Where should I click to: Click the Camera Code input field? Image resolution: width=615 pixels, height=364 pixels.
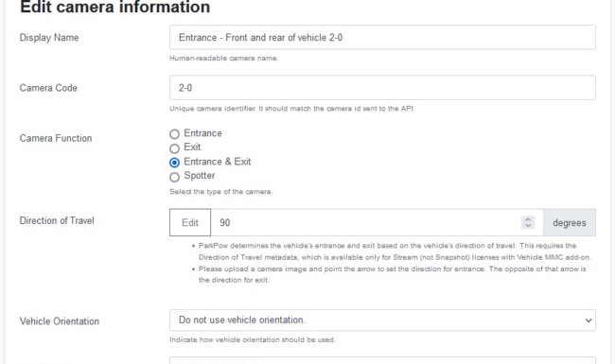coord(382,87)
